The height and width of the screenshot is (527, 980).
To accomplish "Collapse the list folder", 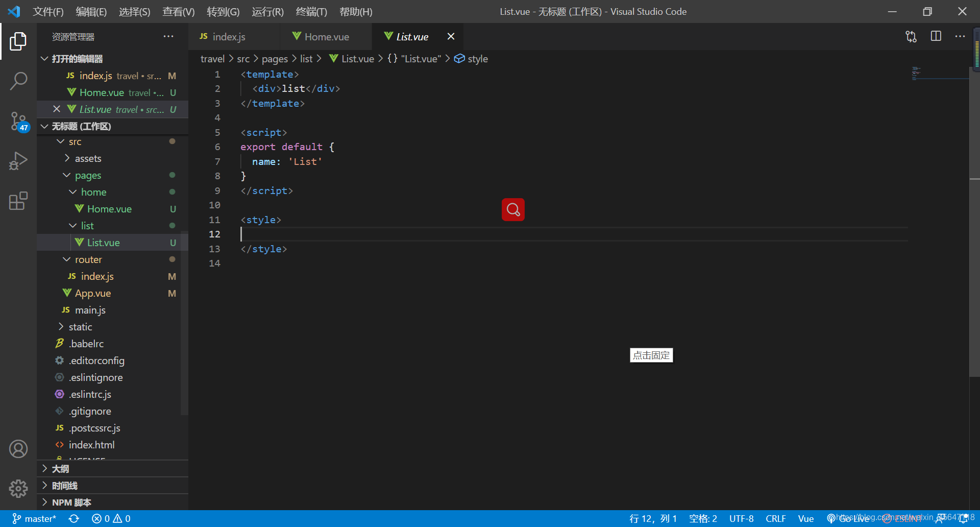I will coord(112,226).
